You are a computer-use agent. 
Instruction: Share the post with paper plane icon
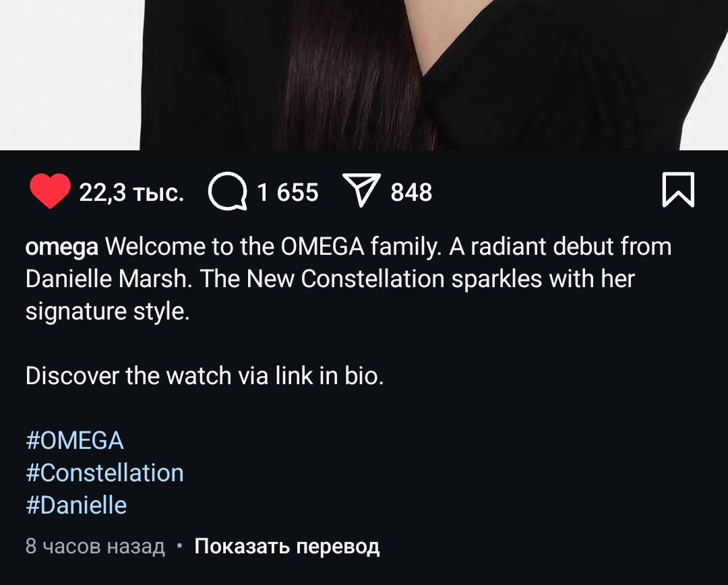click(x=361, y=189)
